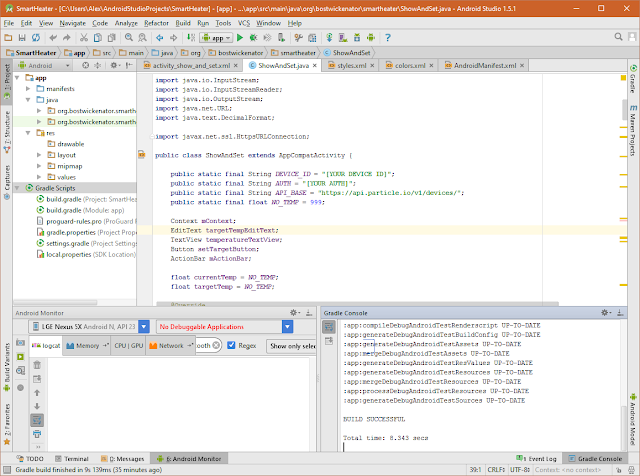Image resolution: width=640 pixels, height=476 pixels.
Task: Expand the mipmap folder
Action: [x=39, y=166]
